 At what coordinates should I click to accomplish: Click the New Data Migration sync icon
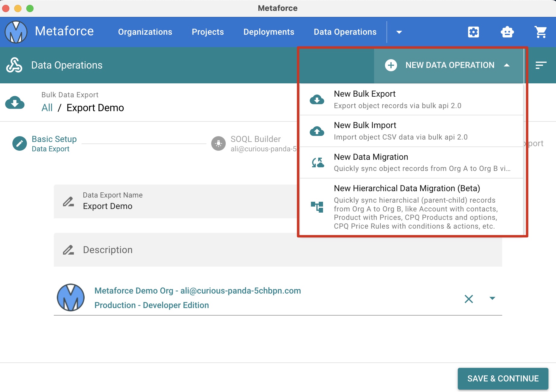click(318, 162)
